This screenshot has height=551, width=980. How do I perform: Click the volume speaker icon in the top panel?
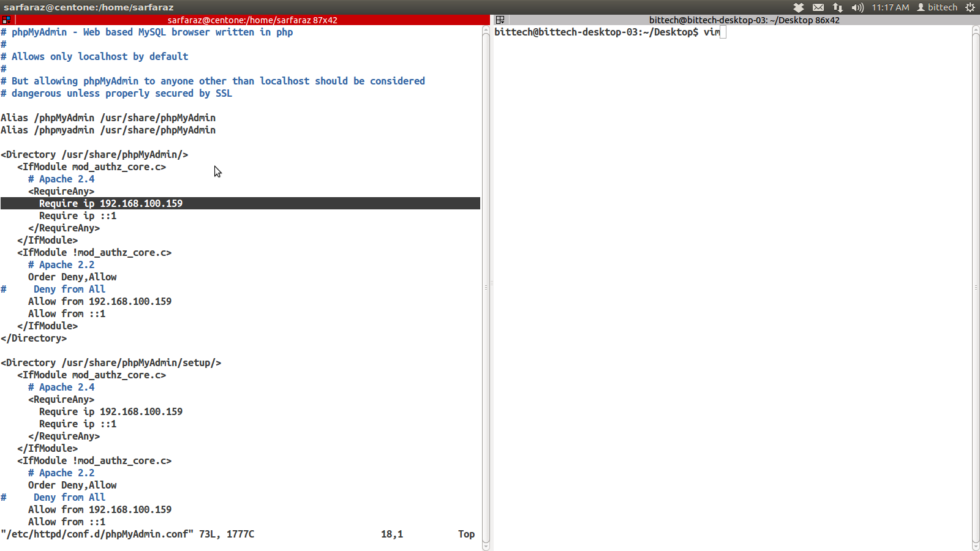[x=857, y=7]
